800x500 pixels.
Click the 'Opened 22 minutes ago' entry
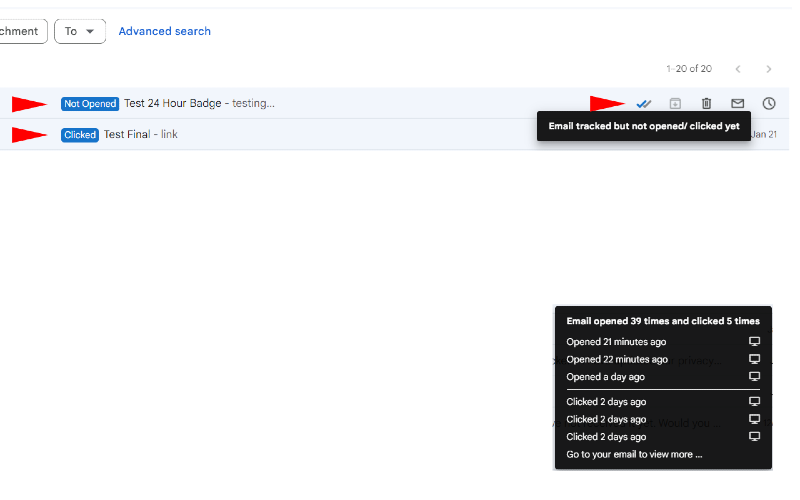click(617, 359)
